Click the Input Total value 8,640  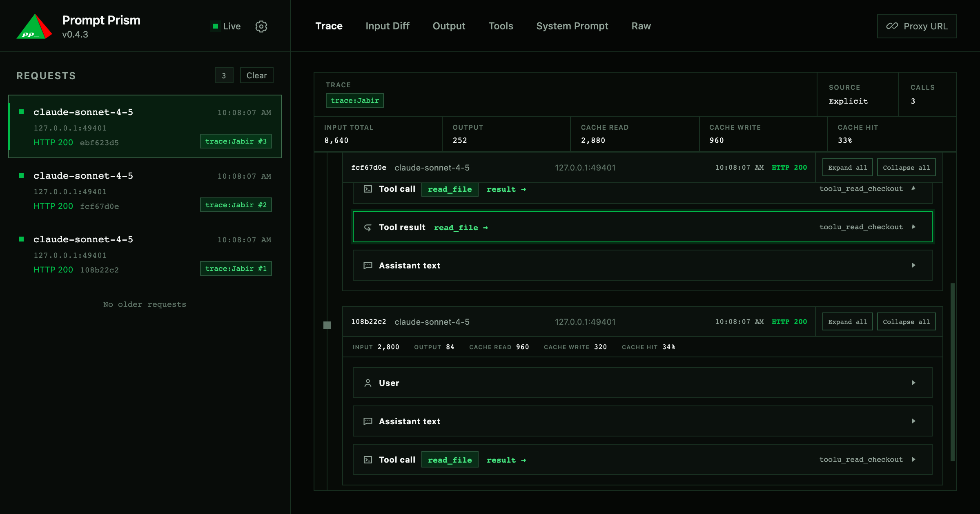click(x=336, y=140)
